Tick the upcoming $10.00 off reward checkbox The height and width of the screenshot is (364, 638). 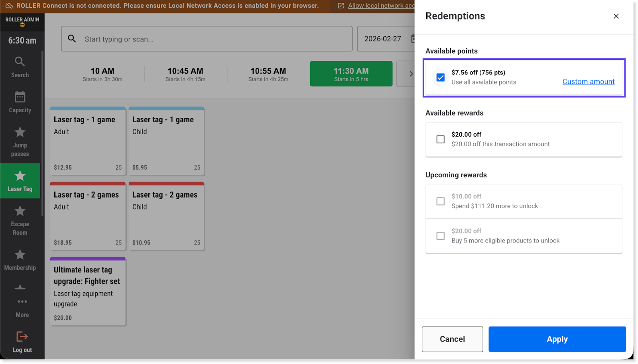440,201
